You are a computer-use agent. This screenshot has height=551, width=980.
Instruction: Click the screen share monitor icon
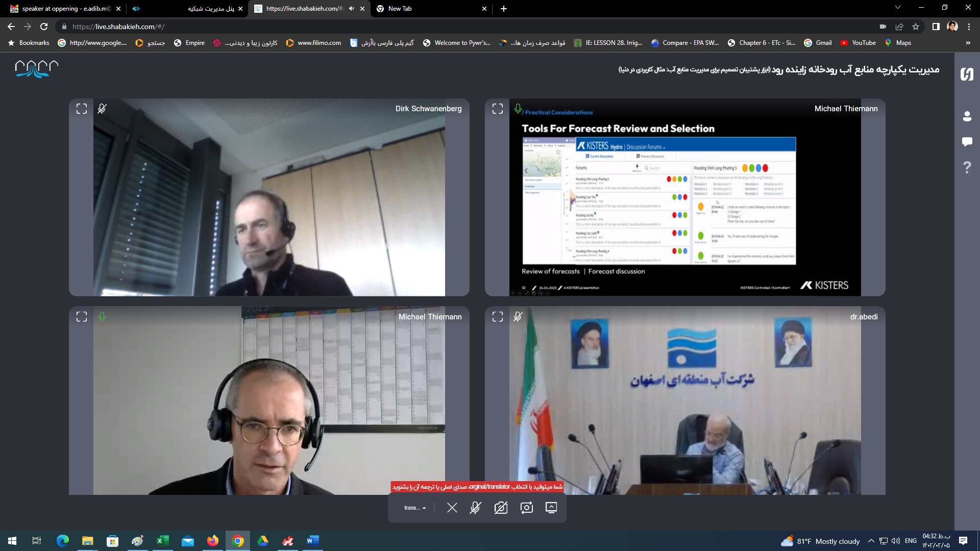pyautogui.click(x=551, y=508)
